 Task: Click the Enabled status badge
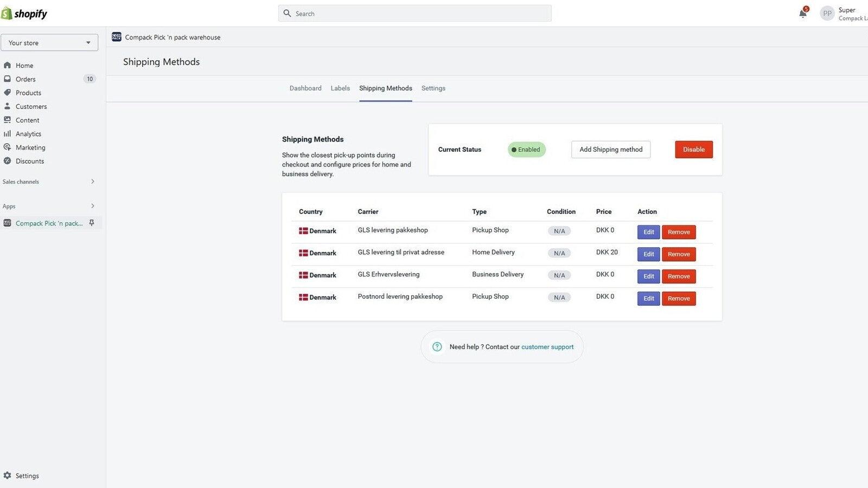[526, 149]
